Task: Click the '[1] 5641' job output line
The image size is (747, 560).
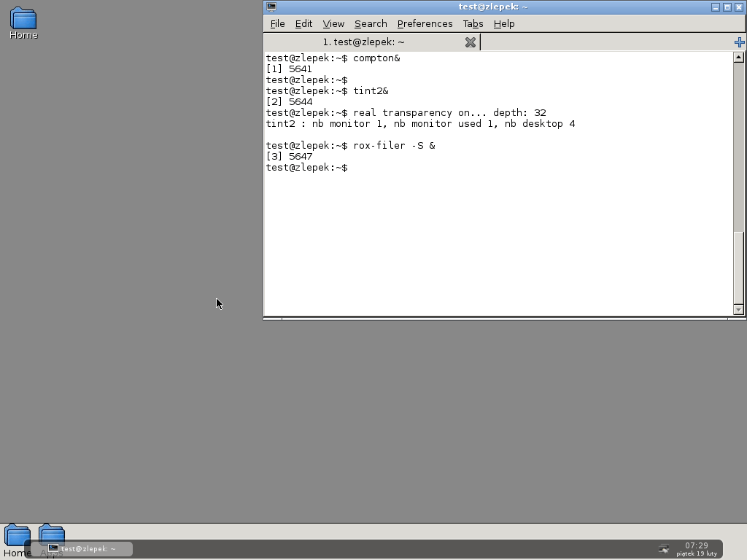Action: tap(289, 69)
